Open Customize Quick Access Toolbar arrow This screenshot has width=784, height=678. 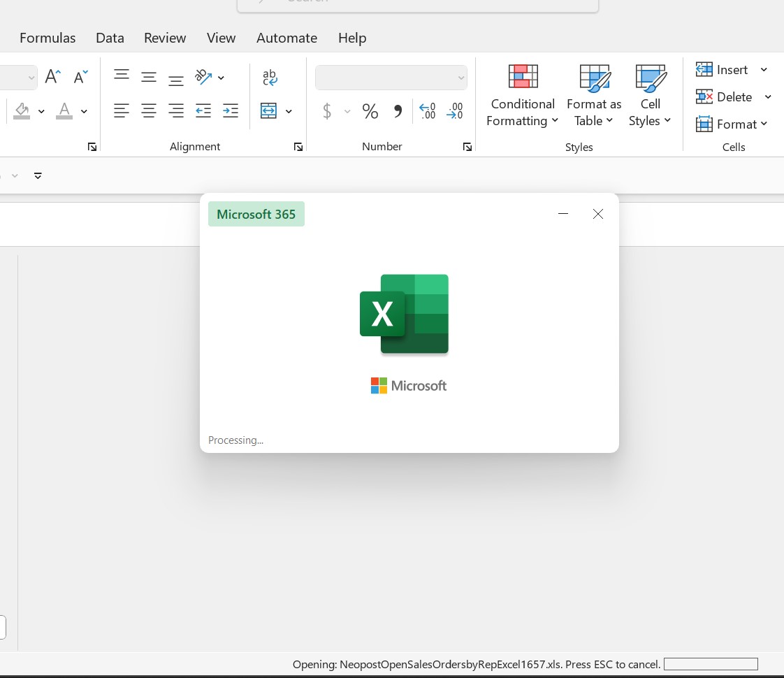(x=38, y=175)
